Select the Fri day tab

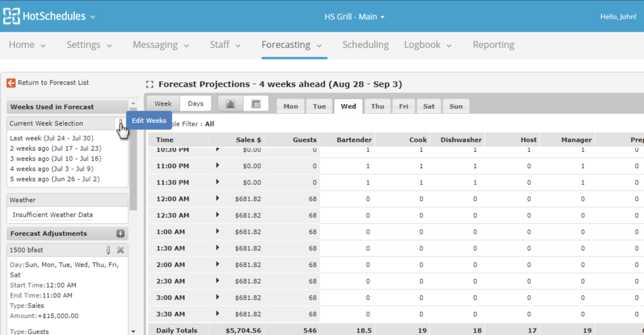coord(403,106)
